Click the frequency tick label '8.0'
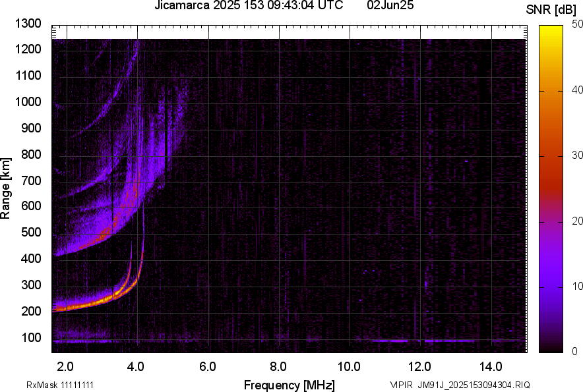583x392 pixels. 278,367
